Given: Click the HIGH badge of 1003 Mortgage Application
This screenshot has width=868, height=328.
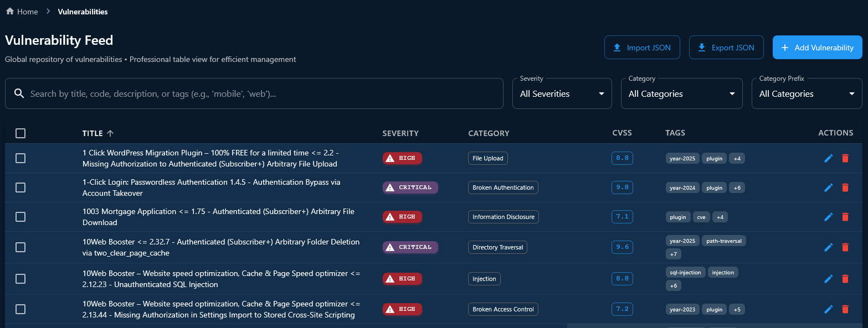Looking at the screenshot, I should pos(402,217).
